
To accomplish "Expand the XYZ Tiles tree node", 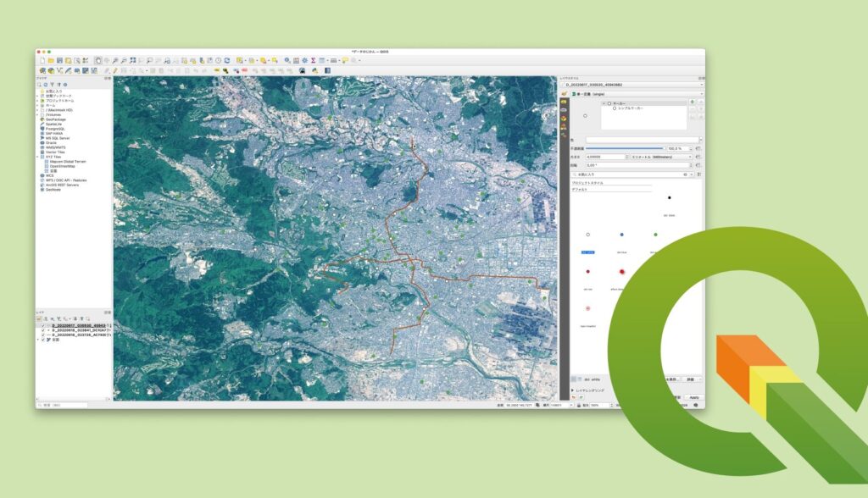I will tap(37, 157).
